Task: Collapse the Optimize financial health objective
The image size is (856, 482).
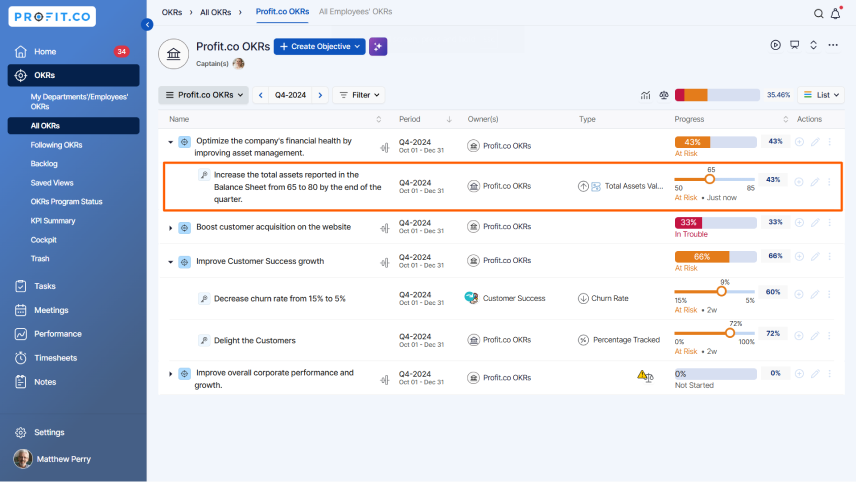Action: (x=170, y=142)
